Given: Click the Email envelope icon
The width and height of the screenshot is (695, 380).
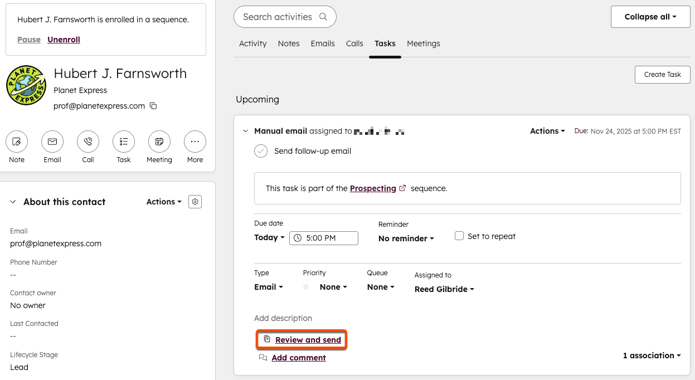Looking at the screenshot, I should (52, 141).
